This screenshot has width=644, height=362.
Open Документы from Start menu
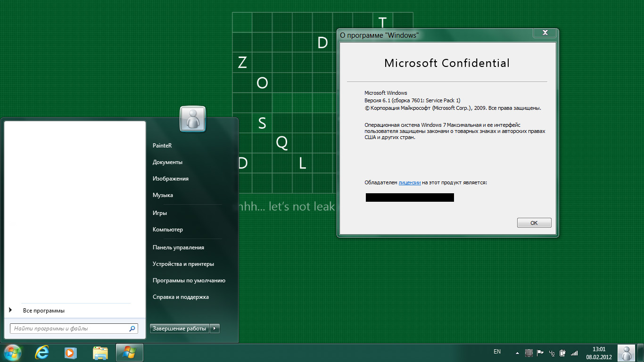click(167, 162)
